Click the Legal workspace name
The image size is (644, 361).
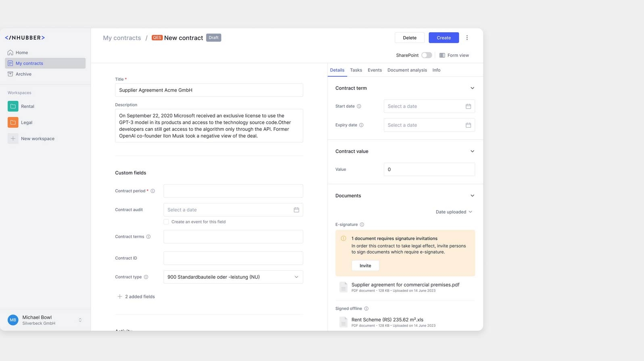tap(27, 122)
